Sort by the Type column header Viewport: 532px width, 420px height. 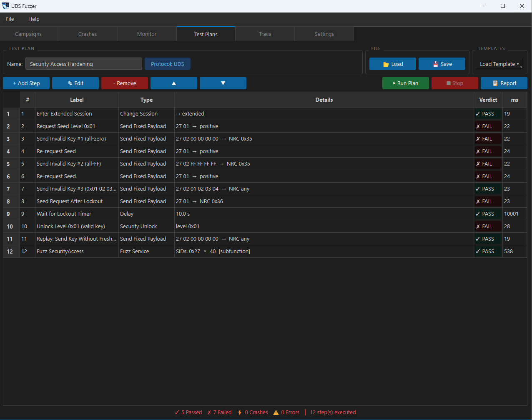pos(146,100)
